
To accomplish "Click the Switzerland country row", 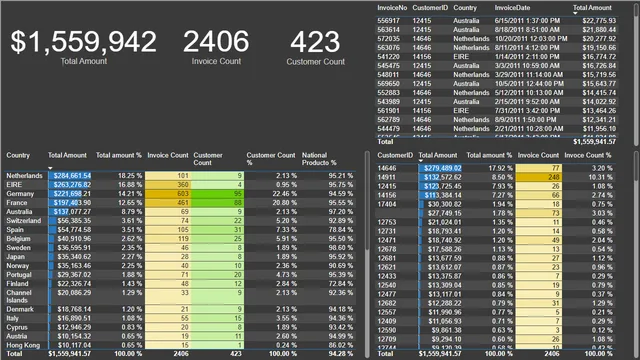I will click(x=180, y=220).
